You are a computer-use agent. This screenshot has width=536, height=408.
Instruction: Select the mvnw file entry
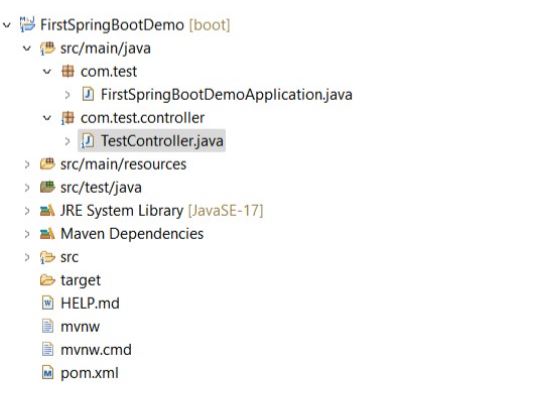point(80,326)
